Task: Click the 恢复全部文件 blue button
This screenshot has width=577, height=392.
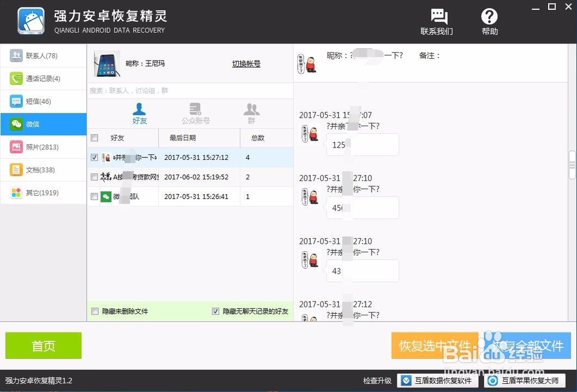Action: click(527, 345)
